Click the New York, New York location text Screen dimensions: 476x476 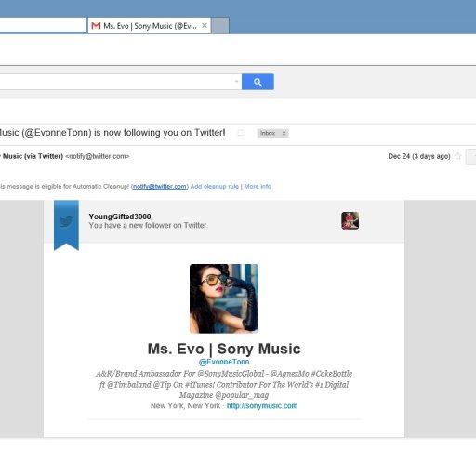(185, 405)
